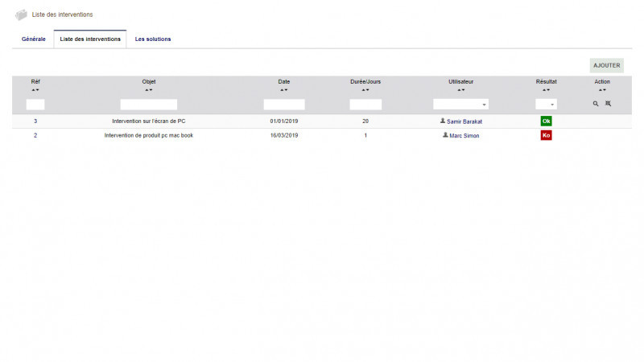This screenshot has height=362, width=644.
Task: Sort by Réf column arrows
Action: (35, 90)
